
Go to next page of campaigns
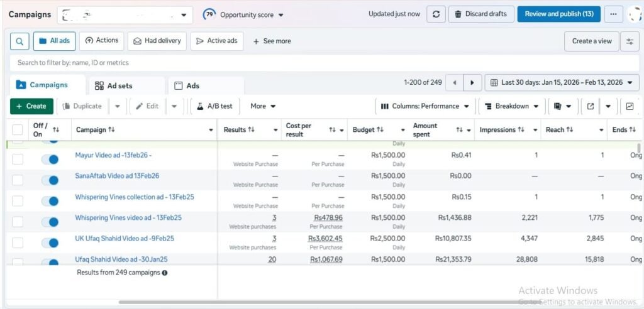point(472,83)
